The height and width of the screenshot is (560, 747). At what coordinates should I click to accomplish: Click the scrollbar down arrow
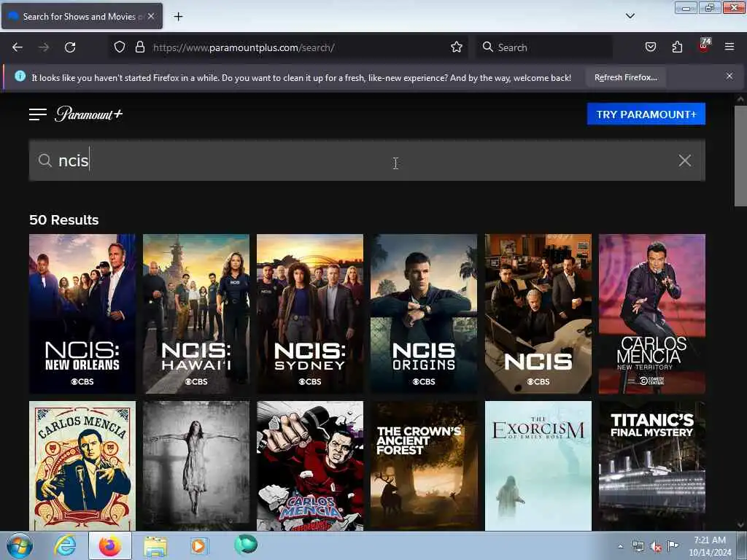[x=740, y=525]
